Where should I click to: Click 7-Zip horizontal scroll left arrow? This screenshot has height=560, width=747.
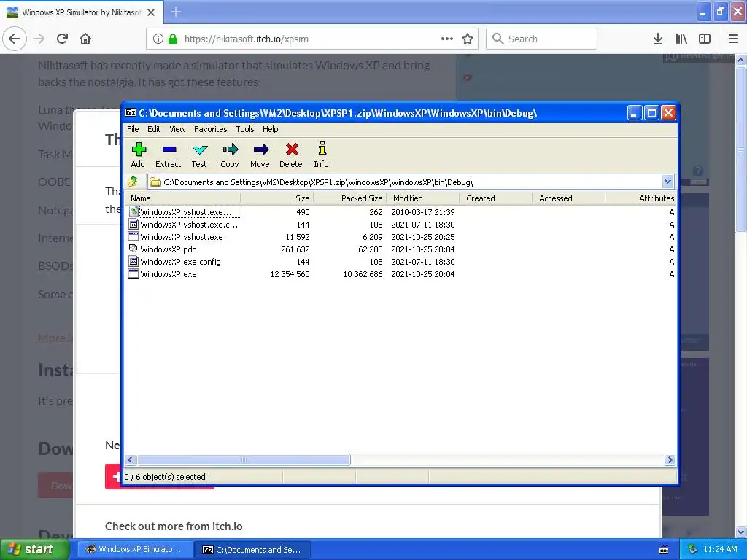point(131,459)
